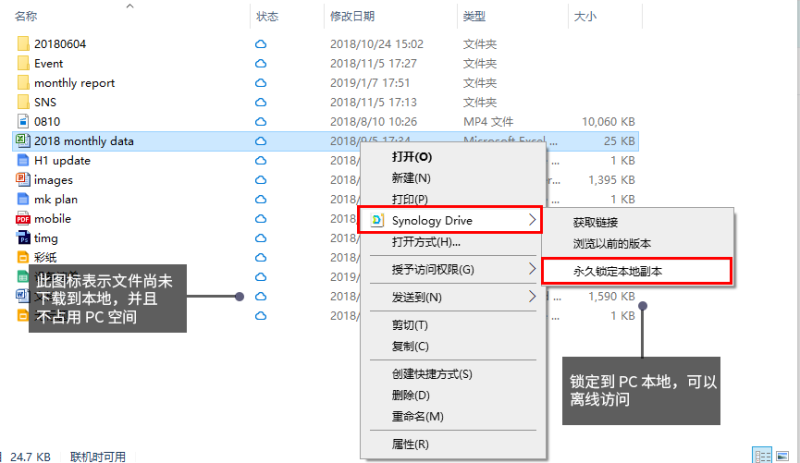This screenshot has width=800, height=463.
Task: Open 属性(R) from the context menu
Action: pyautogui.click(x=410, y=444)
